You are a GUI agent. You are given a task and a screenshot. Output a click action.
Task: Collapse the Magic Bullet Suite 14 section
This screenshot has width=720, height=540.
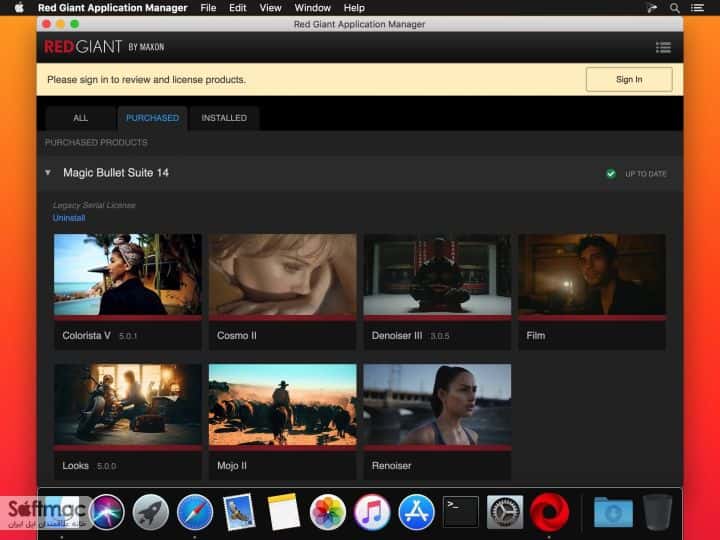click(48, 173)
